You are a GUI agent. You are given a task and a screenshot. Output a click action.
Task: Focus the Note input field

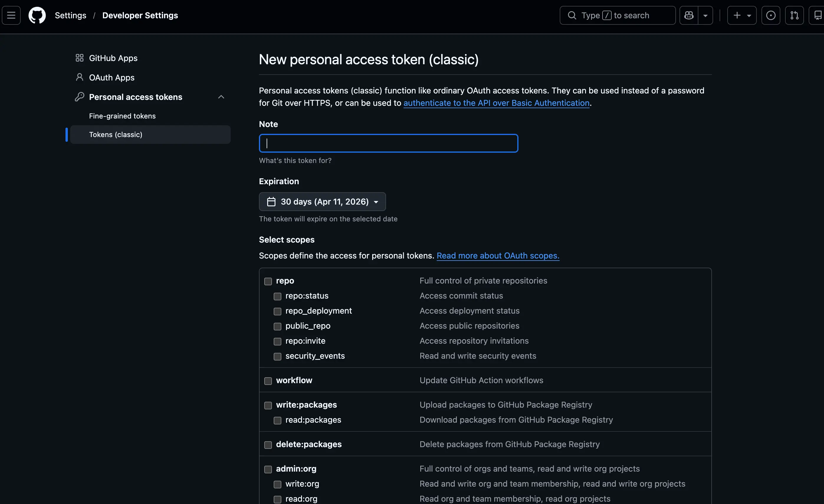[x=389, y=143]
